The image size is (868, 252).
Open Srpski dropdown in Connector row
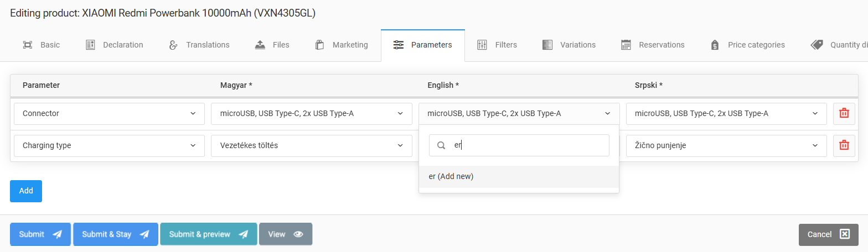coord(726,113)
